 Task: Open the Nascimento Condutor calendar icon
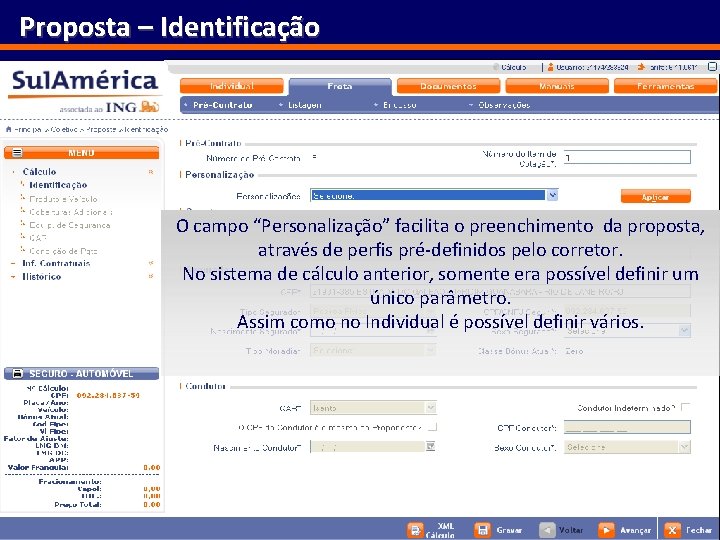point(430,446)
